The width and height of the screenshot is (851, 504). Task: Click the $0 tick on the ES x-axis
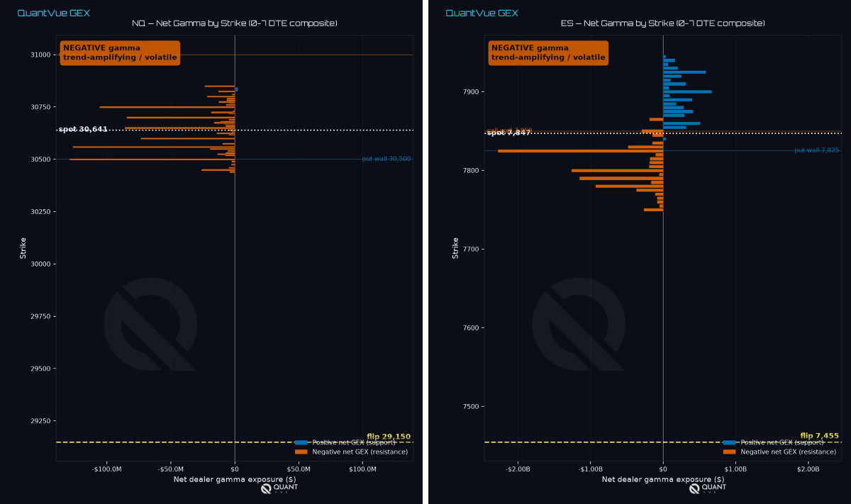coord(663,469)
